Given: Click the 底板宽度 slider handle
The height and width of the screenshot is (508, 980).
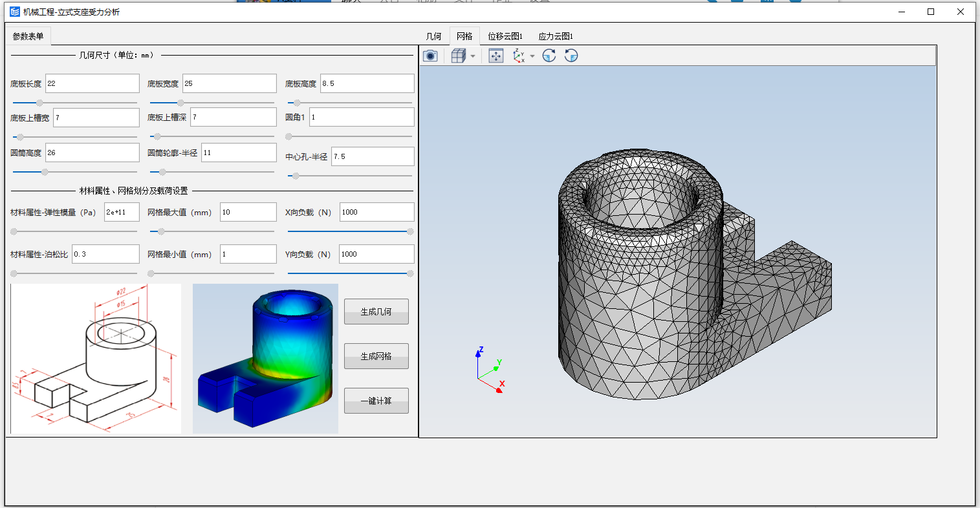Looking at the screenshot, I should (x=180, y=103).
